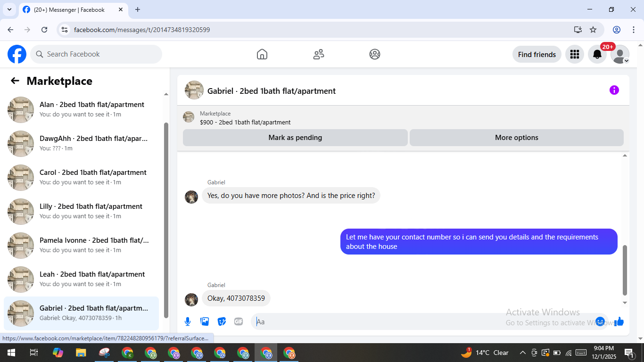Click Gabriel's avatar beside 'Okay, 4073078359'
The width and height of the screenshot is (644, 362).
point(191,300)
